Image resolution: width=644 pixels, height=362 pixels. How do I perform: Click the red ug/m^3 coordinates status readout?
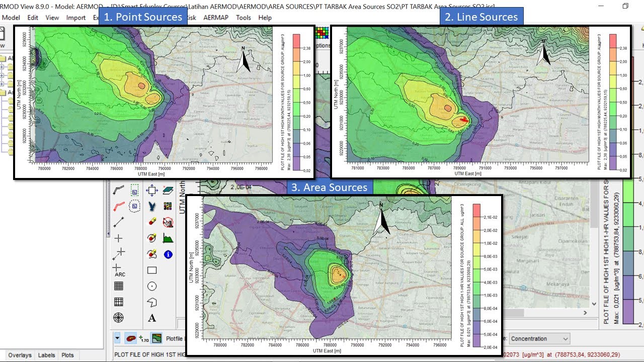point(562,355)
